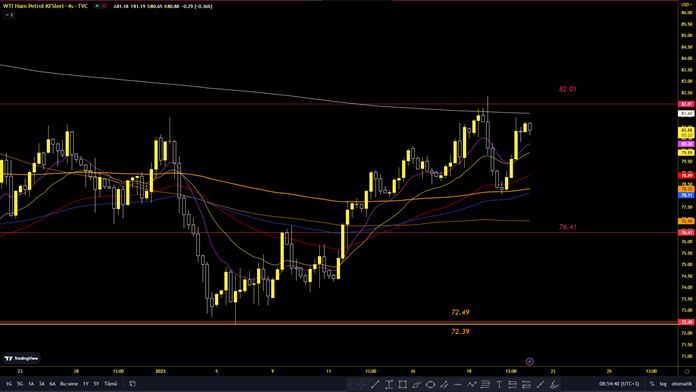Open the timezone menu showing UTC+3
This screenshot has height=392, width=696.
tap(619, 384)
